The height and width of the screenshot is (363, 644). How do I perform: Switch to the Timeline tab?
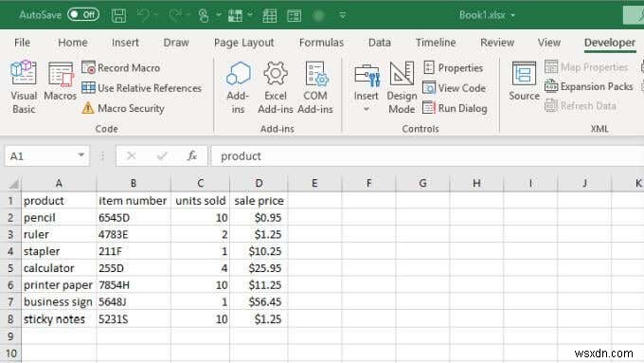(x=436, y=43)
